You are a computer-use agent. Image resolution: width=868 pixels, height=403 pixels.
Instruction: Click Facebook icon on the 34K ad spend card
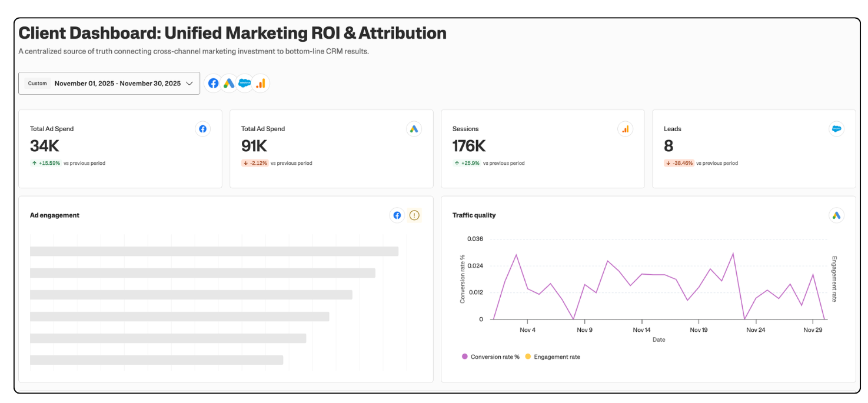point(202,129)
